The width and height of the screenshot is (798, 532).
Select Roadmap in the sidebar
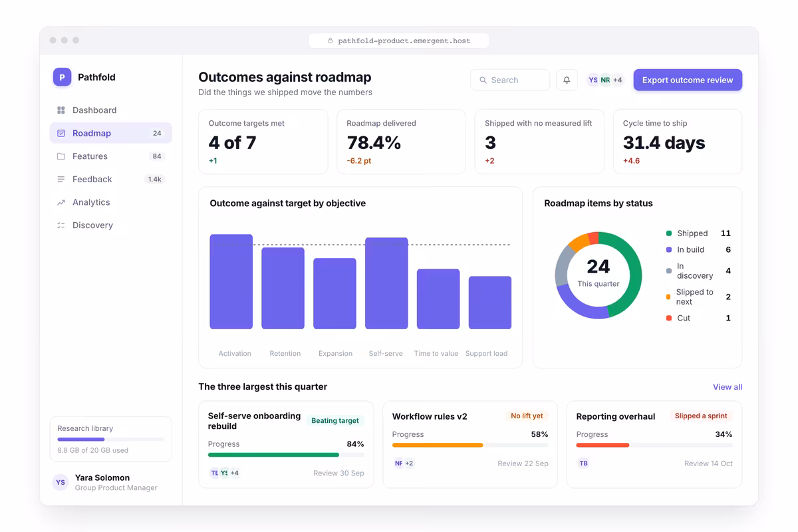pos(111,133)
